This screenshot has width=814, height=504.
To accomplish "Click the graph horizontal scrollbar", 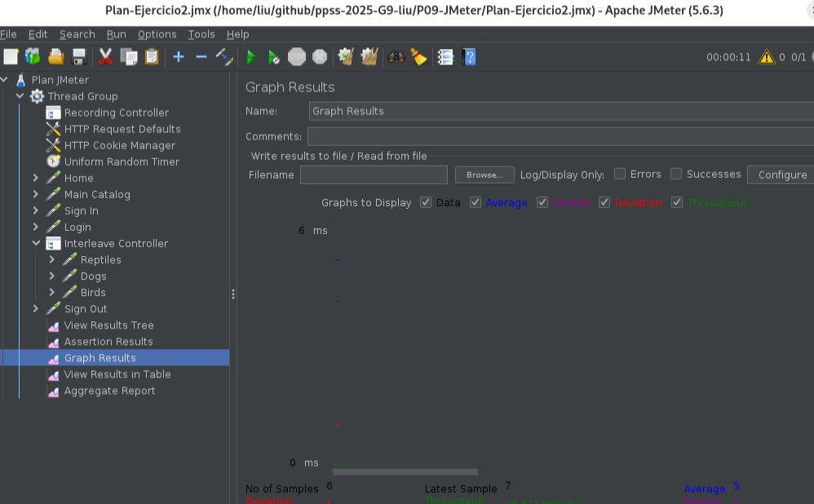I will pos(405,472).
